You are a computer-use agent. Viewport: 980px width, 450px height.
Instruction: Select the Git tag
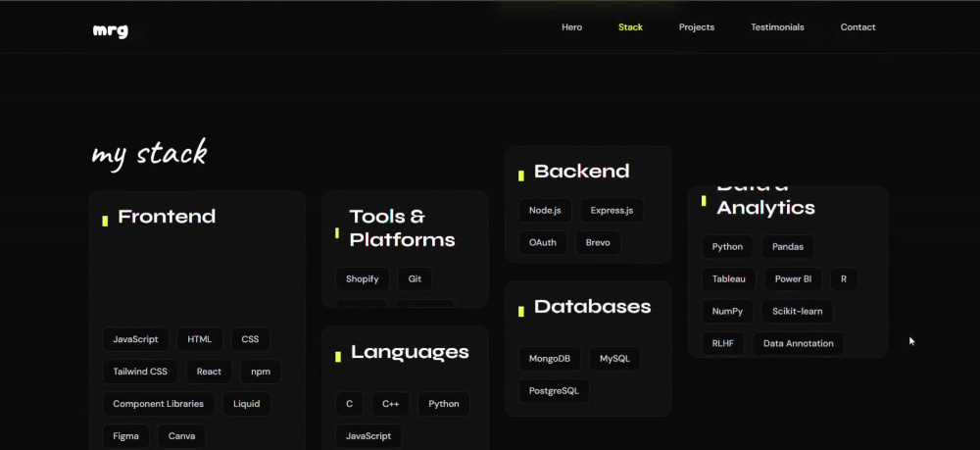coord(415,278)
